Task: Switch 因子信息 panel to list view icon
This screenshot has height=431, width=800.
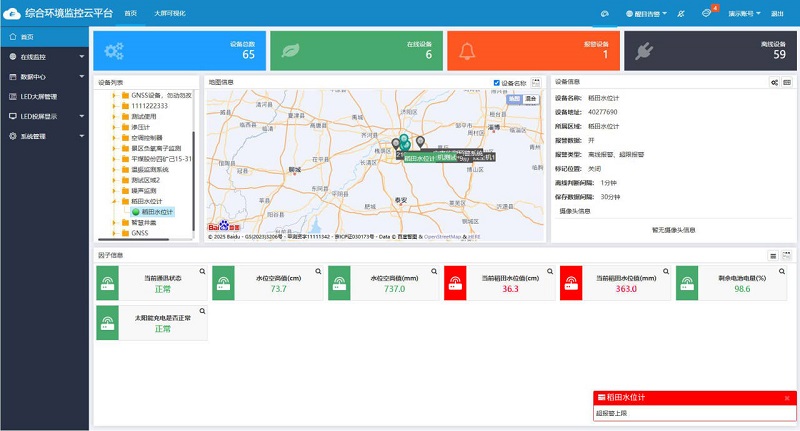Action: tap(773, 256)
